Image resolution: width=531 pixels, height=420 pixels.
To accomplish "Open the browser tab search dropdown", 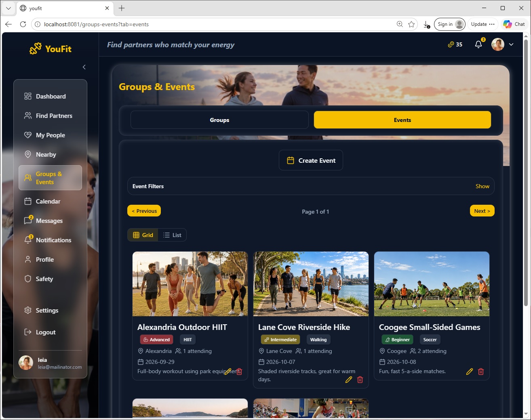I will coord(8,8).
